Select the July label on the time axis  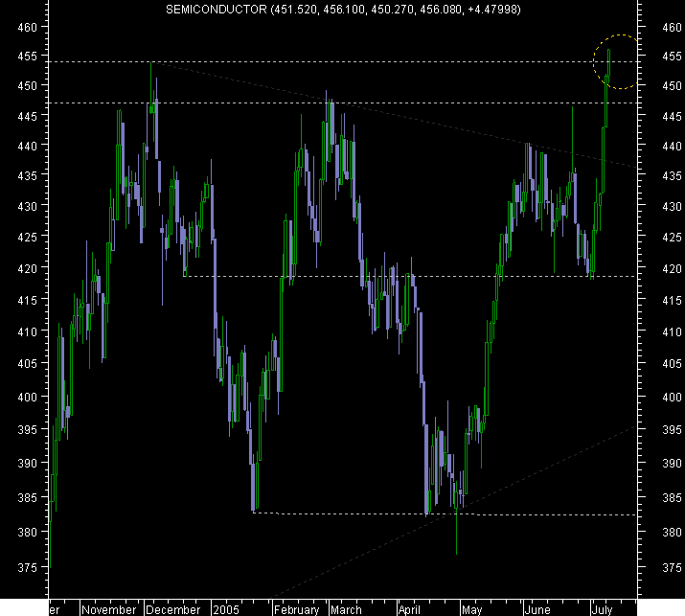602,609
